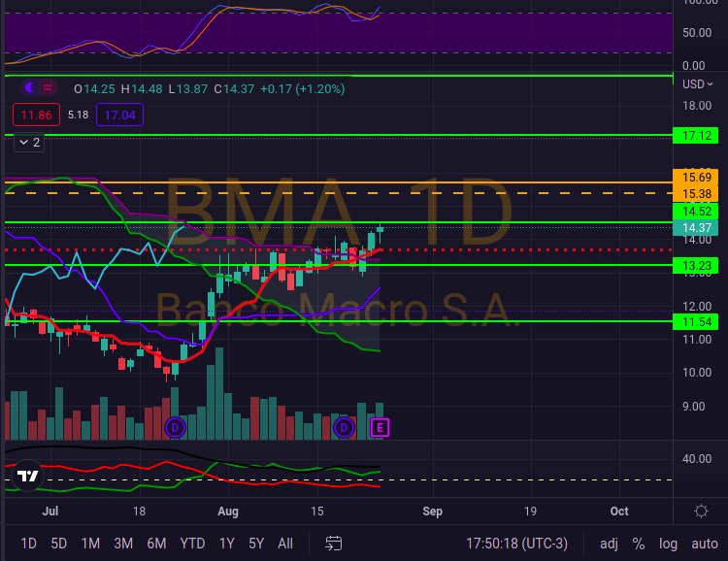Click the dividend D marker in late July
This screenshot has width=728, height=561.
pos(175,428)
